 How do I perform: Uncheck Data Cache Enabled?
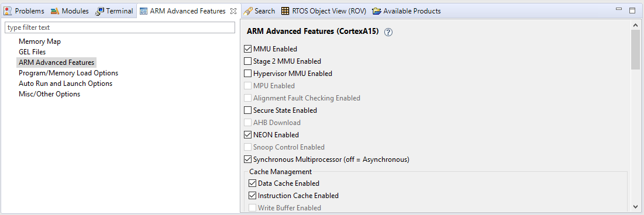pyautogui.click(x=252, y=183)
